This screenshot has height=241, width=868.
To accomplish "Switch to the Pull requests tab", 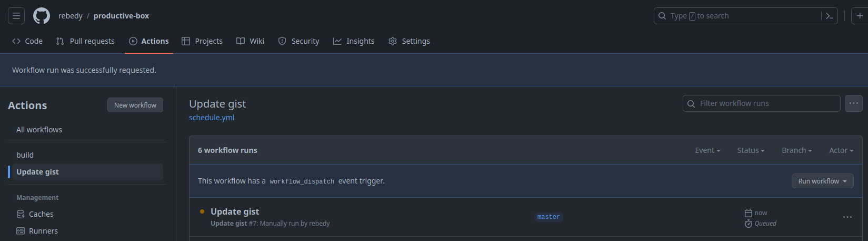I will [85, 41].
